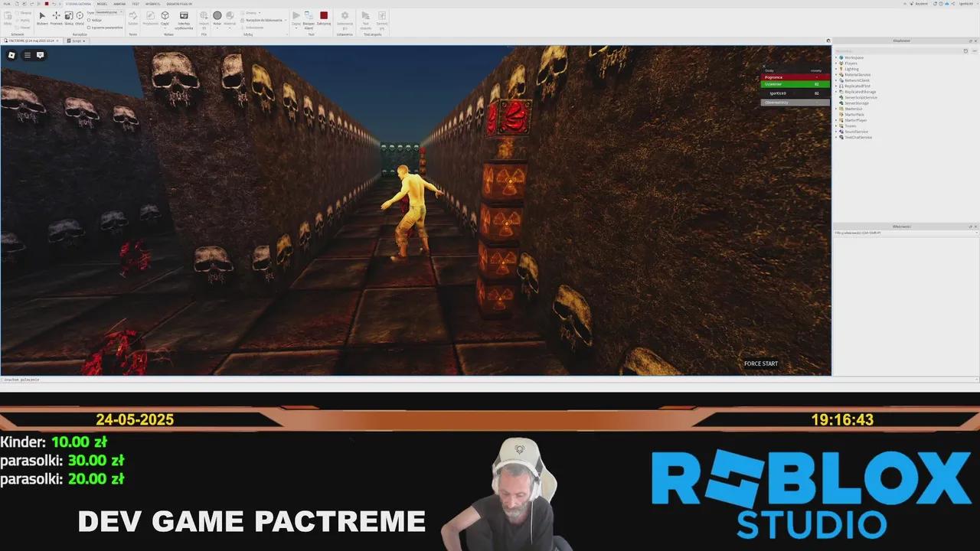Viewport: 980px width, 551px height.
Task: Click the green Uciekinier team row
Action: pos(795,84)
